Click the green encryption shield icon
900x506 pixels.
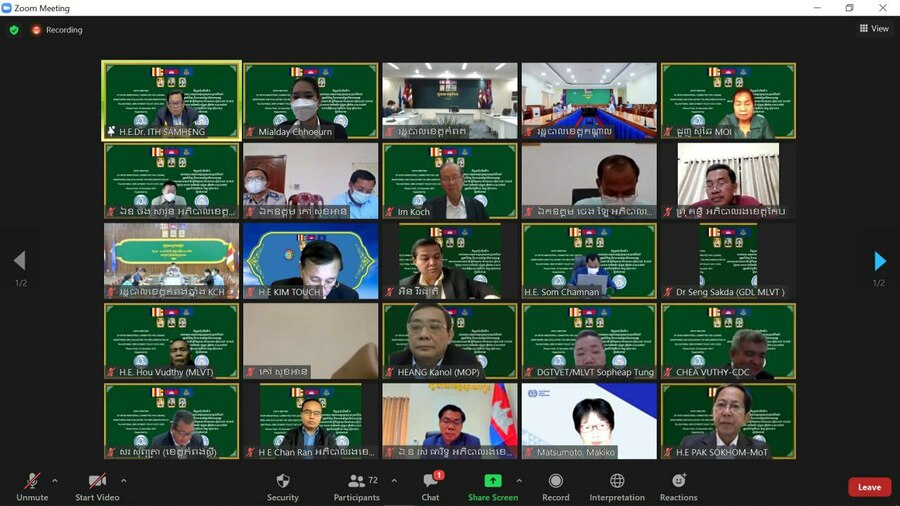(x=14, y=30)
